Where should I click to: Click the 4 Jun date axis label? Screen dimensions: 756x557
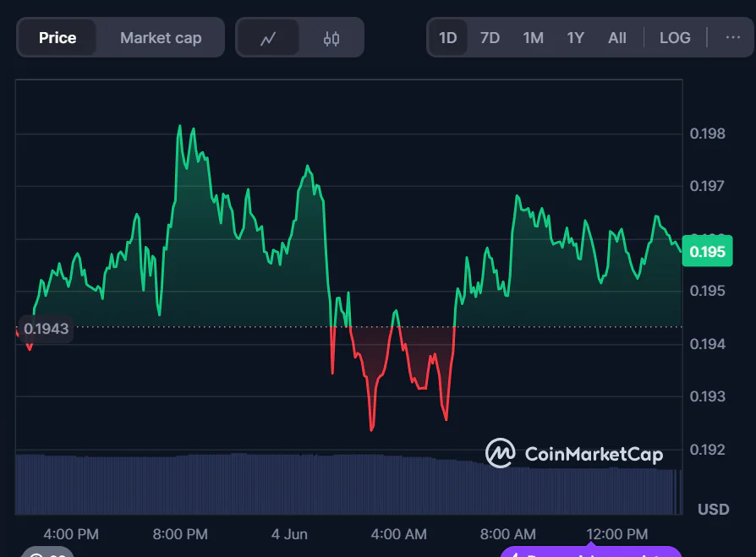click(x=289, y=534)
